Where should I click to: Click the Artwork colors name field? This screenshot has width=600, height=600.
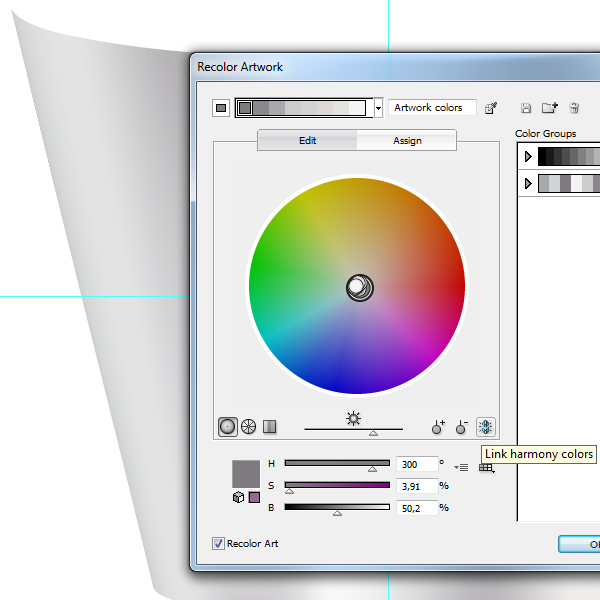point(432,108)
